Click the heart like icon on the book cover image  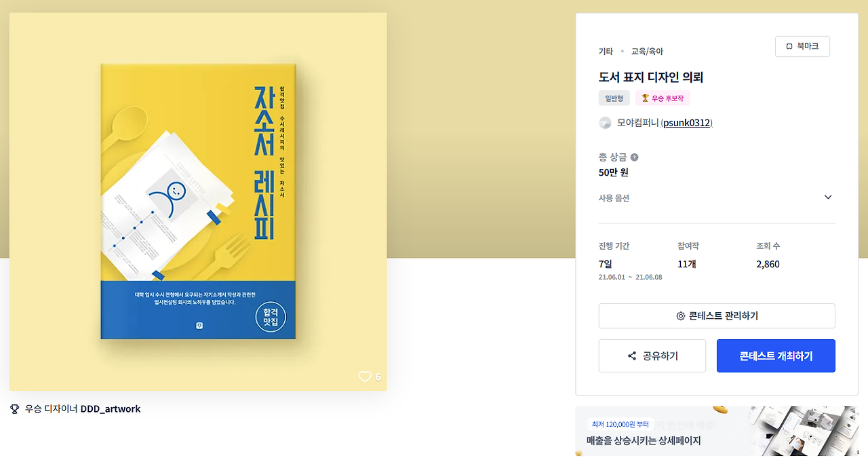tap(365, 377)
